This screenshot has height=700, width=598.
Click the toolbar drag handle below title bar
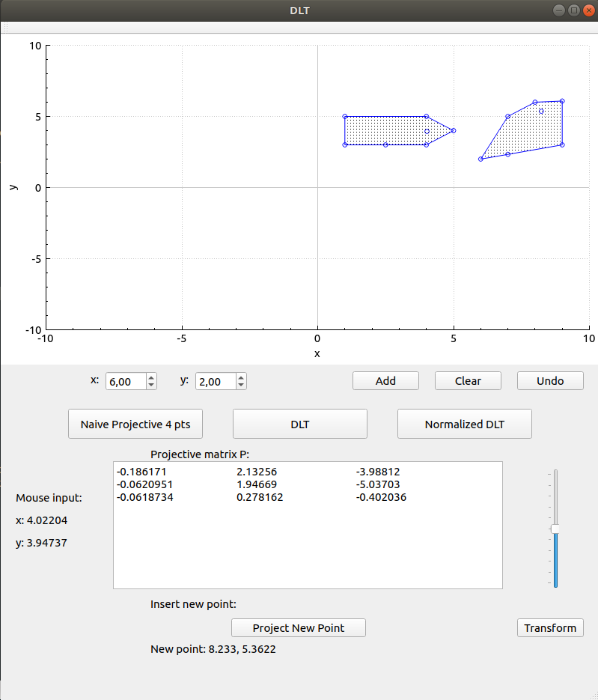coord(6,28)
